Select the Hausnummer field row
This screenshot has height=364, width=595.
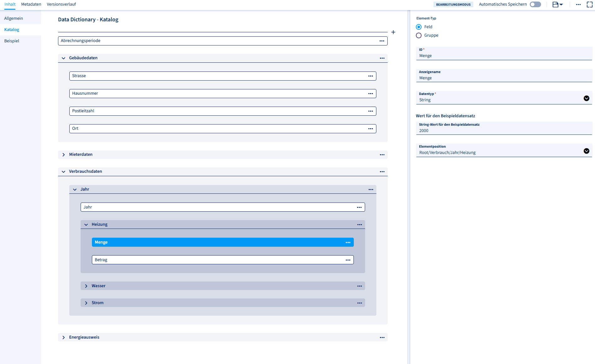tap(223, 93)
